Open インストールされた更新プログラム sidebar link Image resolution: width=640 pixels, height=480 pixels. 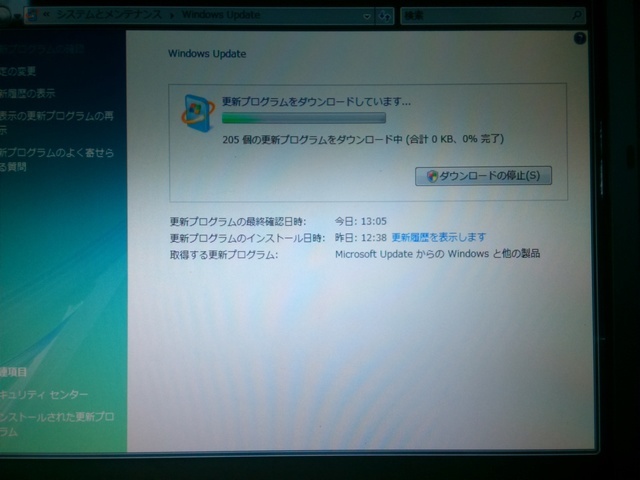click(57, 424)
